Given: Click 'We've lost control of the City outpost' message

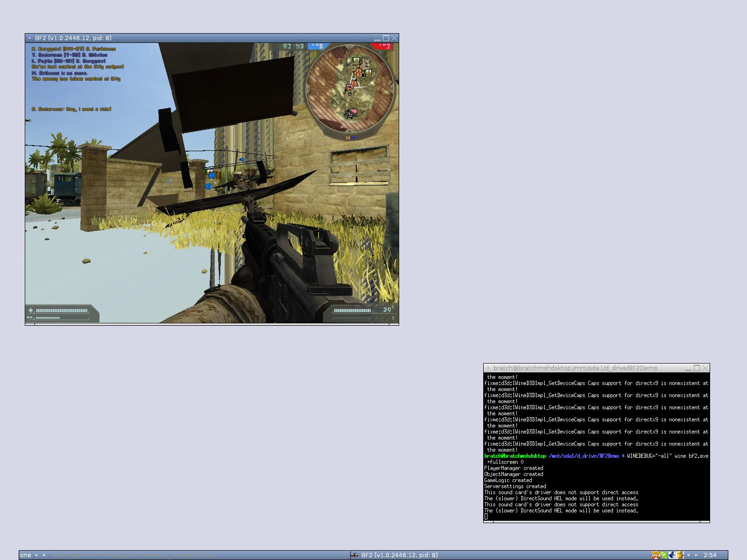Looking at the screenshot, I should [x=78, y=67].
